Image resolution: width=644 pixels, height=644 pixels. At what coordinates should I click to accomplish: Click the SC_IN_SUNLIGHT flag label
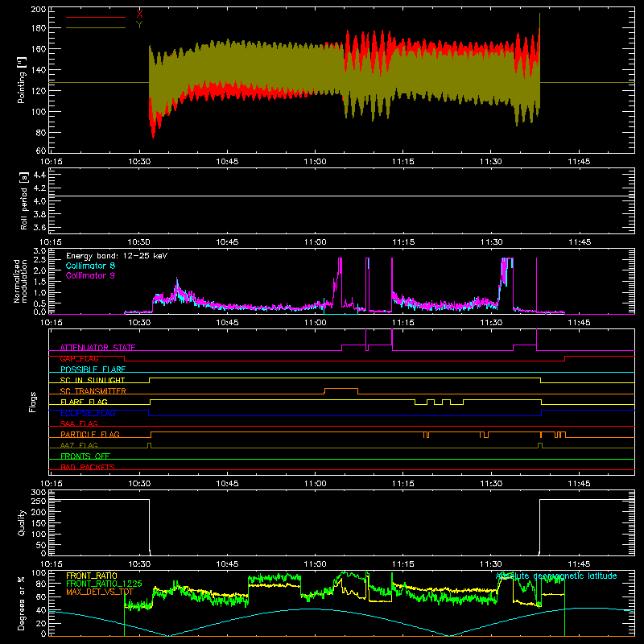pyautogui.click(x=93, y=380)
